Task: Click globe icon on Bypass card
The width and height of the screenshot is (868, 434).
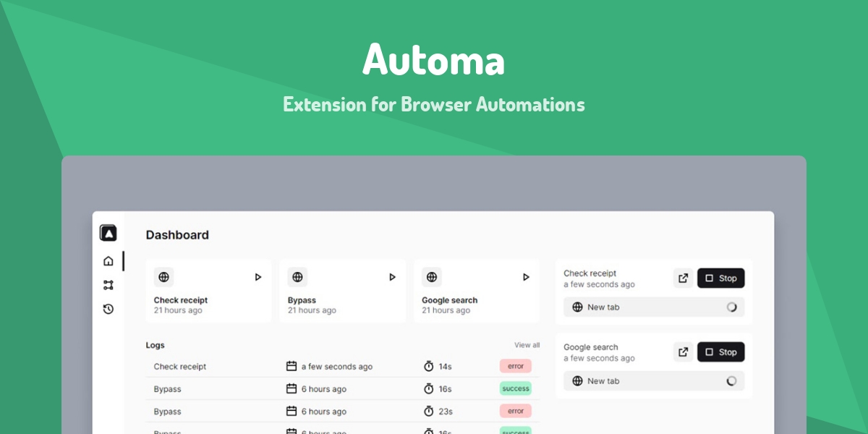Action: click(x=297, y=277)
